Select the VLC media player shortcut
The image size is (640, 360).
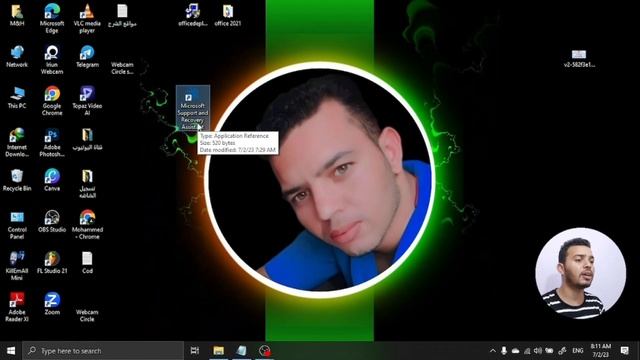click(87, 18)
